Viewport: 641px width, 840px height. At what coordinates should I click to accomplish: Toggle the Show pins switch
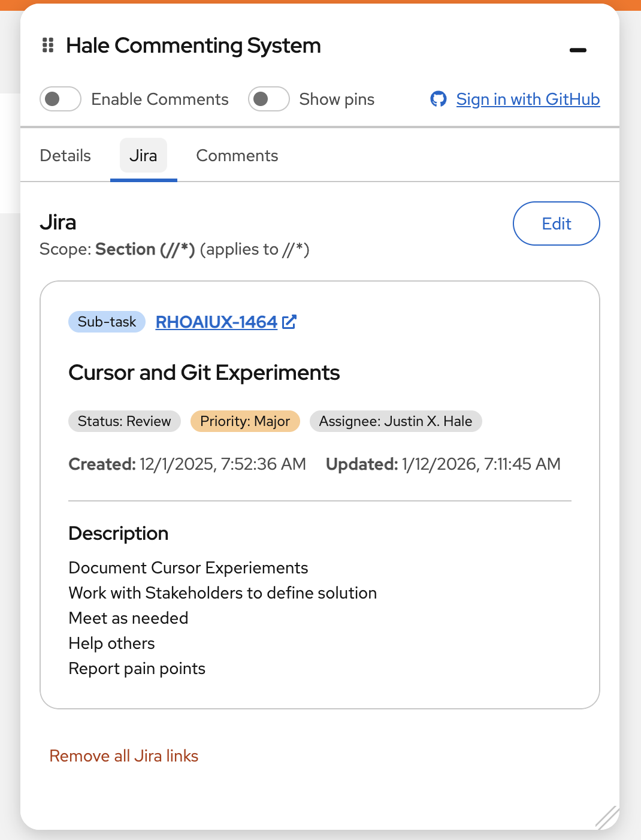click(x=269, y=99)
